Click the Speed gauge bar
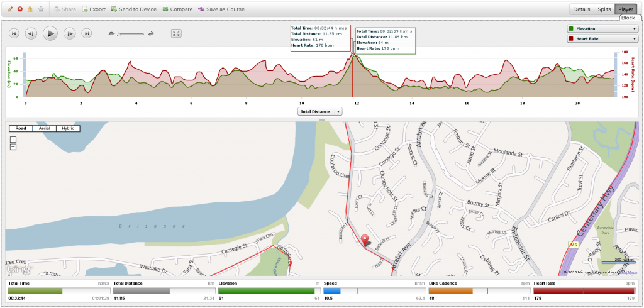The height and width of the screenshot is (308, 644). click(x=374, y=291)
